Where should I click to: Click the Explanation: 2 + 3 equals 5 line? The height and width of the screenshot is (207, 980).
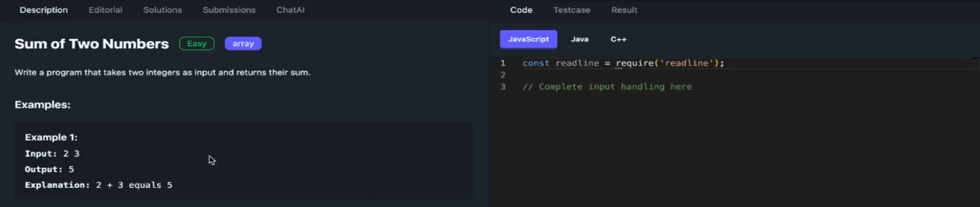tap(99, 185)
